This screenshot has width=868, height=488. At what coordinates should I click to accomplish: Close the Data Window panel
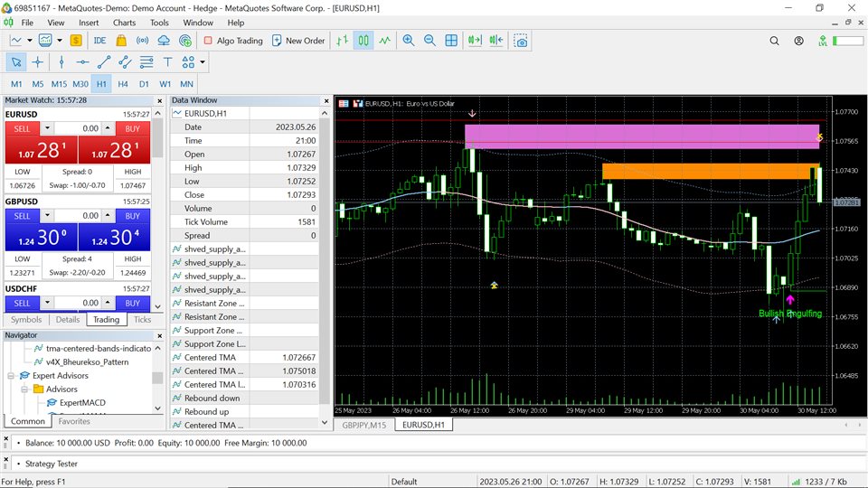(326, 100)
